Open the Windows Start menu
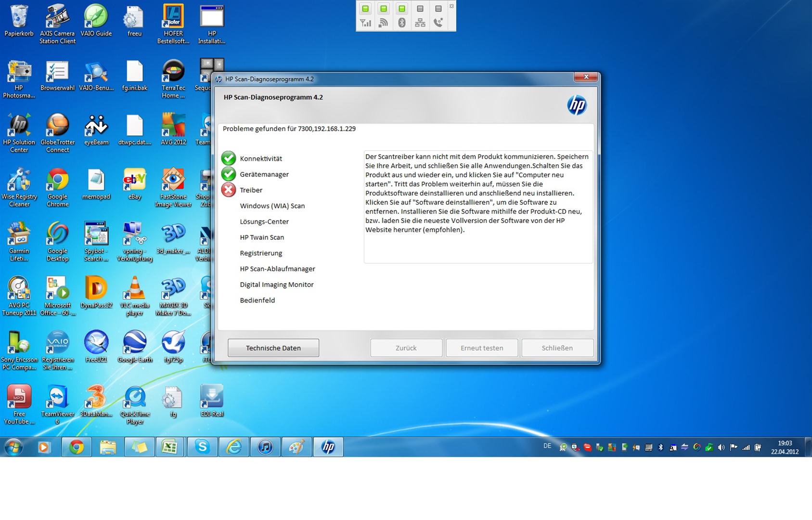 coord(13,447)
